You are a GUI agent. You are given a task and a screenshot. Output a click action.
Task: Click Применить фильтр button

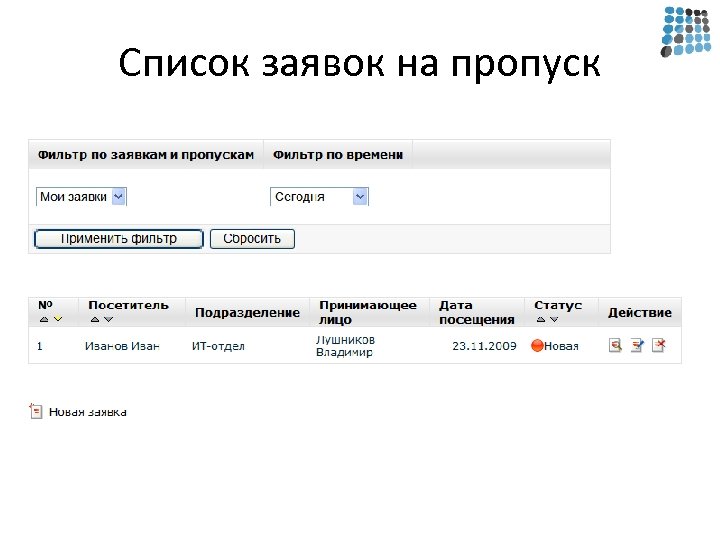119,239
